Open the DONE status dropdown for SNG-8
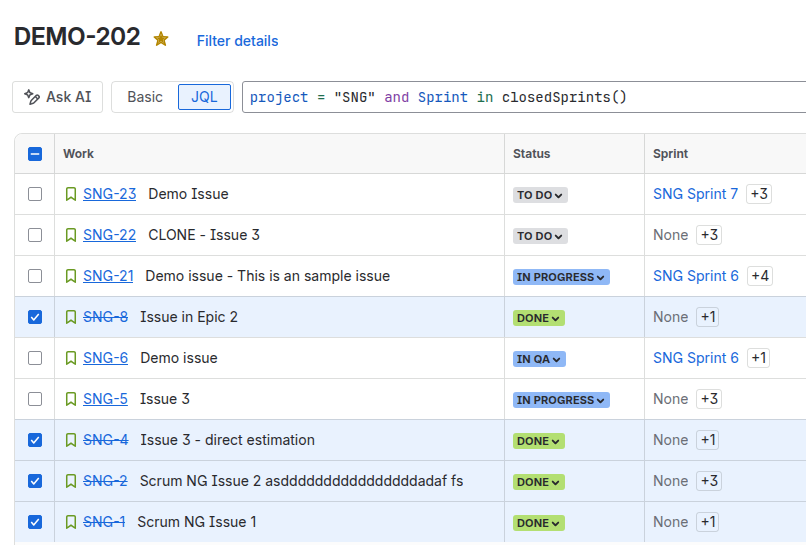Screen dimensions: 806x545 point(538,318)
